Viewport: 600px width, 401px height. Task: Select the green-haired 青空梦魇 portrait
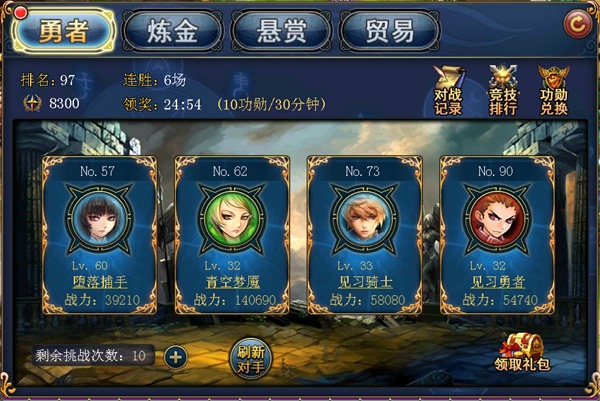click(232, 218)
